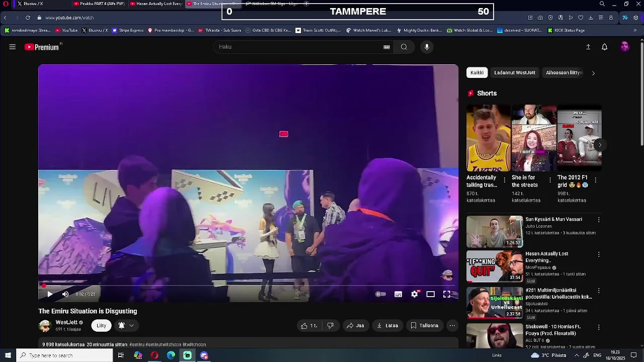
Task: Open options for #251 Multimiljonääriksi podcastilla video
Action: coord(599,291)
